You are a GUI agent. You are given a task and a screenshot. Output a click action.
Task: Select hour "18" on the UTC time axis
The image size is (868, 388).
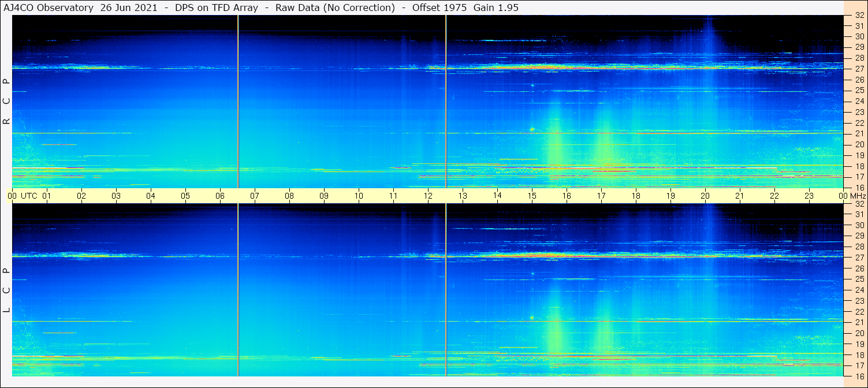tap(636, 196)
